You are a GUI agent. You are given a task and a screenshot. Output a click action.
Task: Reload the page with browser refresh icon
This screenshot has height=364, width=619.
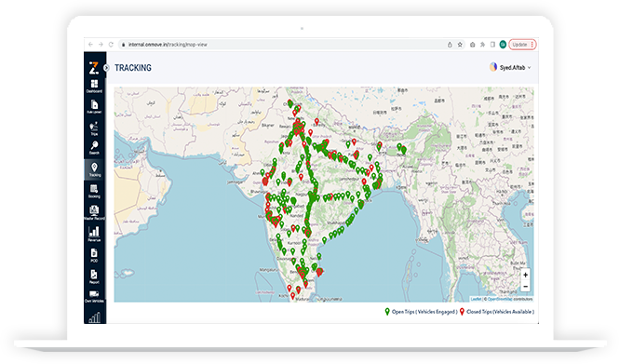coord(111,45)
